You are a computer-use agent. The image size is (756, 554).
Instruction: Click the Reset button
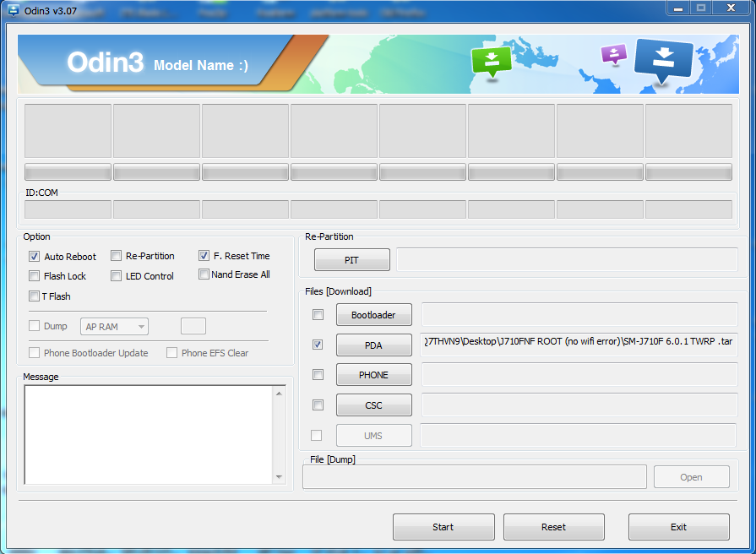pyautogui.click(x=554, y=527)
